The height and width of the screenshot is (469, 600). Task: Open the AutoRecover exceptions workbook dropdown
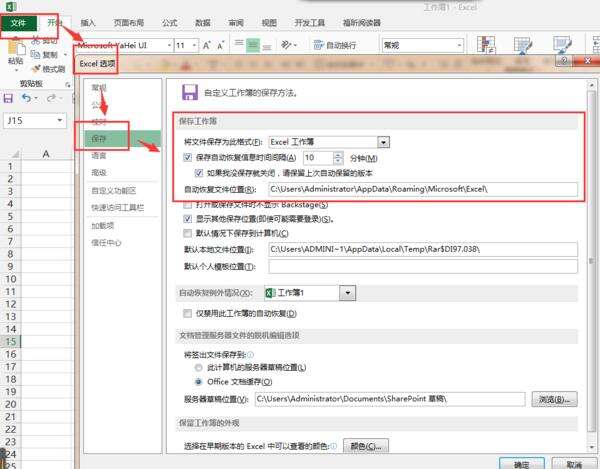pyautogui.click(x=347, y=293)
